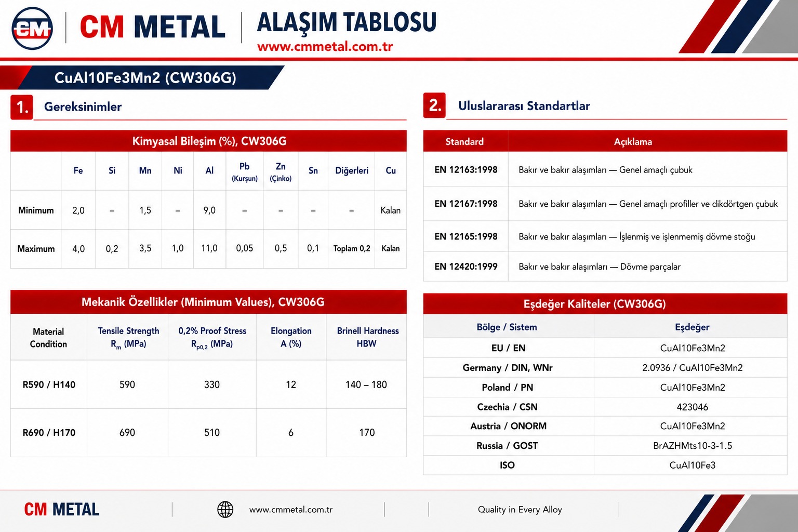Click the Pb (Kurşun) column header
This screenshot has width=798, height=532.
245,171
